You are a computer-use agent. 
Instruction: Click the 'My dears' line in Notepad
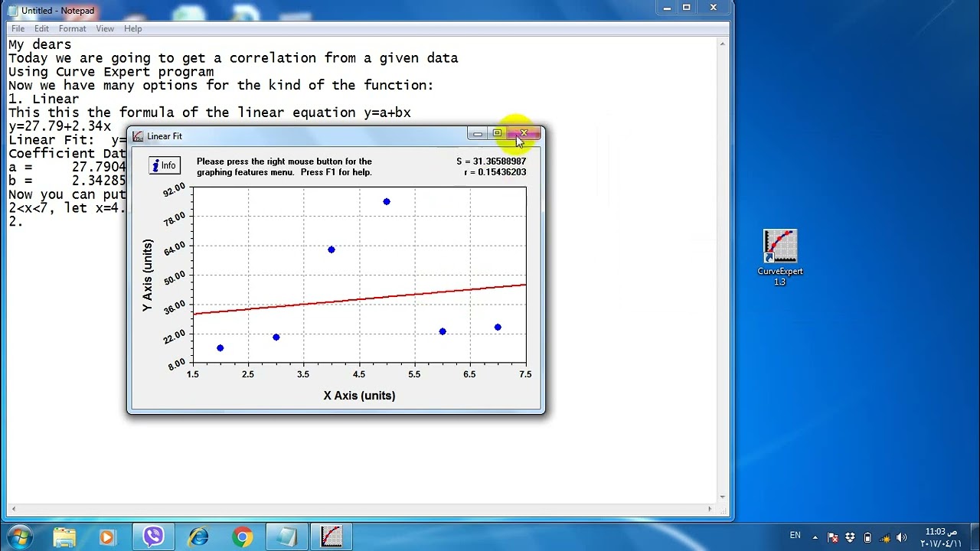coord(40,44)
